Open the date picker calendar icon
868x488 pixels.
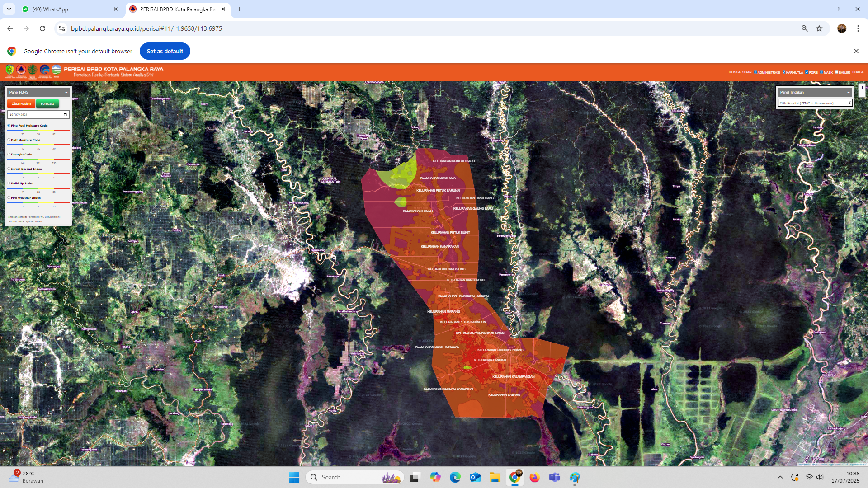[66, 114]
